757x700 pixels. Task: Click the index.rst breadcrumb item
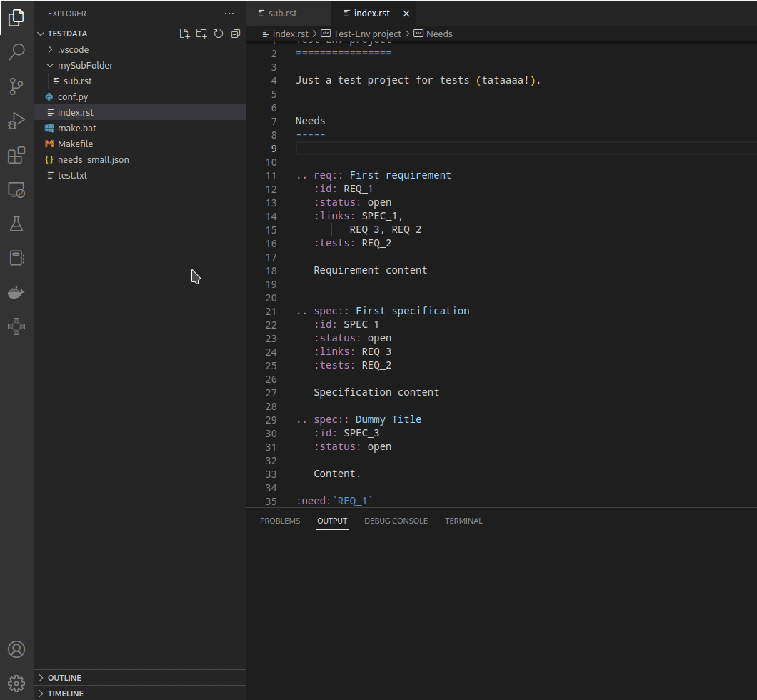pyautogui.click(x=285, y=34)
